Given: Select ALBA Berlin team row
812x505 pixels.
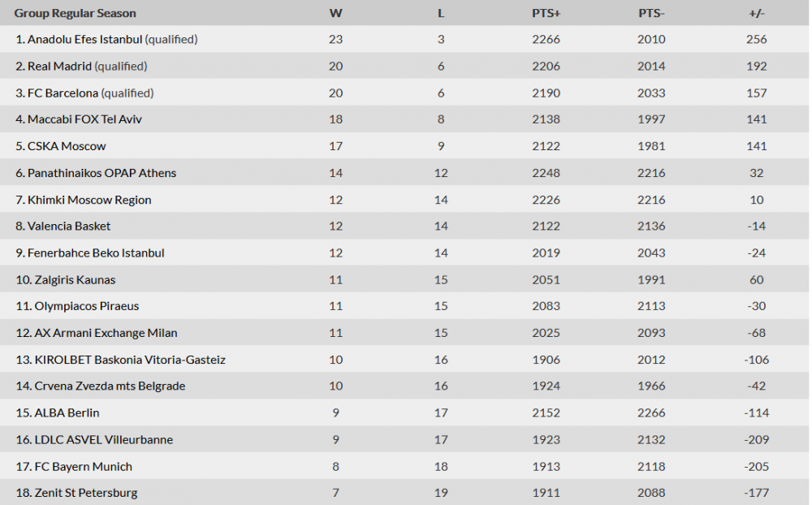Looking at the screenshot, I should click(67, 412).
